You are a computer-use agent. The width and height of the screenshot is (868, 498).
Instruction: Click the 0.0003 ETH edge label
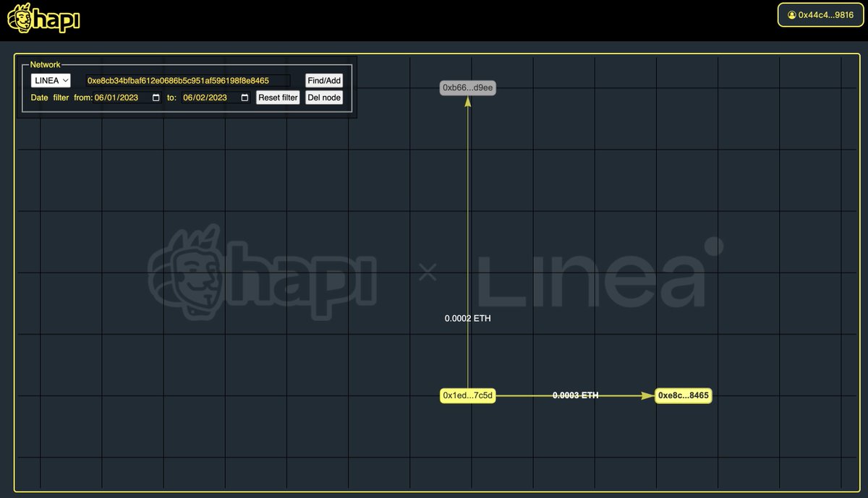point(576,395)
